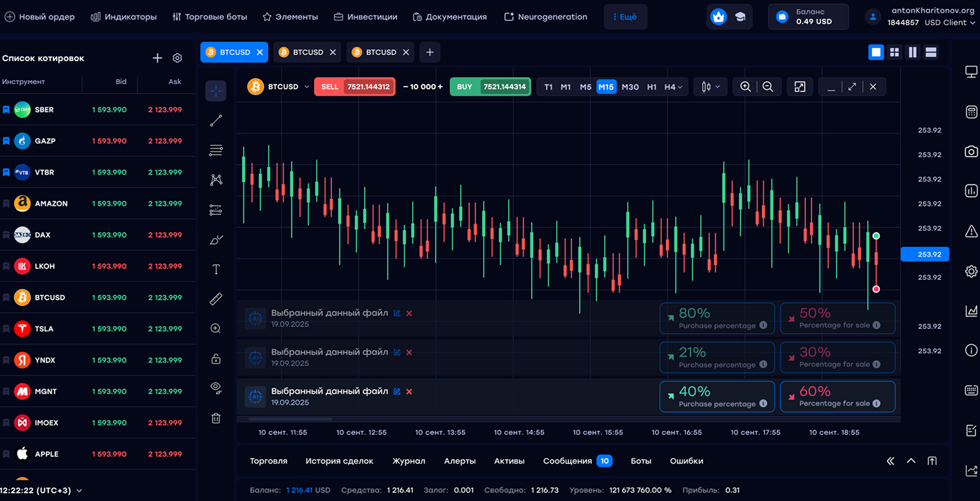The width and height of the screenshot is (980, 501).
Task: Select the H1 timeframe
Action: pos(652,87)
